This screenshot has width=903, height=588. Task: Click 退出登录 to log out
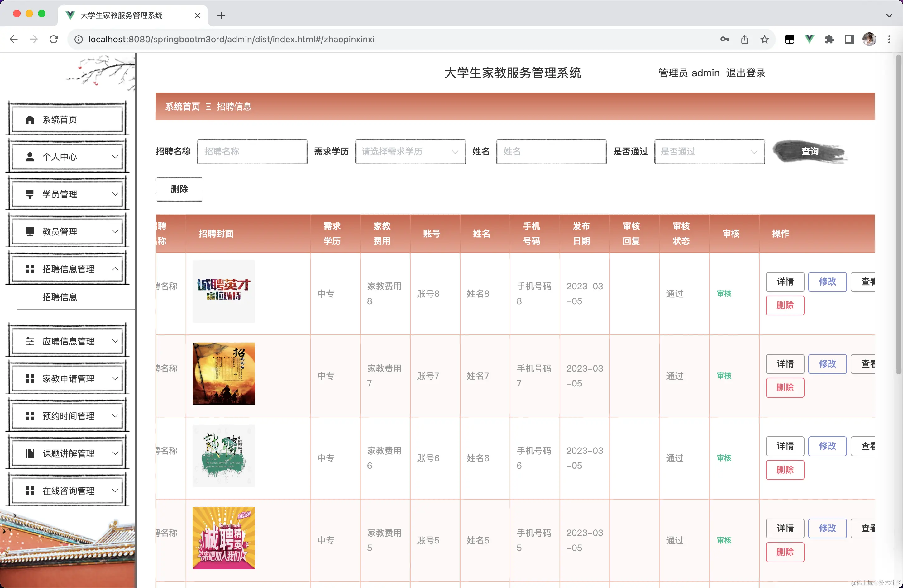pos(746,73)
